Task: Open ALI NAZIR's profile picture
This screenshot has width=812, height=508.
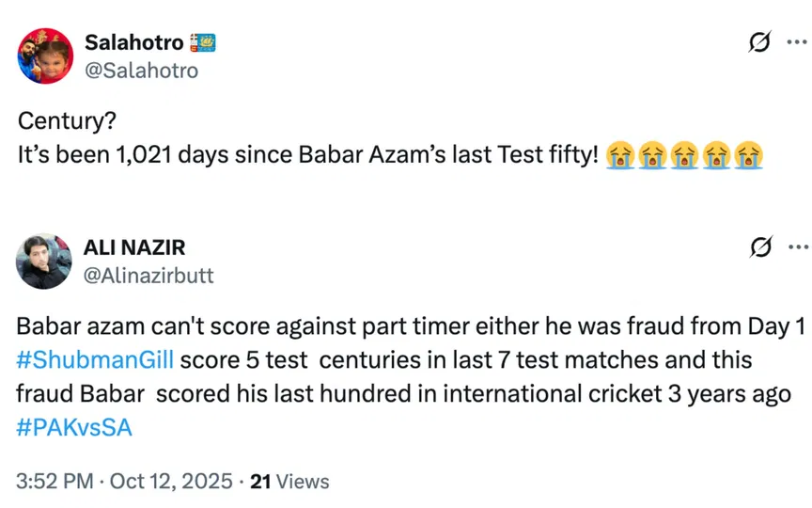Action: point(44,261)
